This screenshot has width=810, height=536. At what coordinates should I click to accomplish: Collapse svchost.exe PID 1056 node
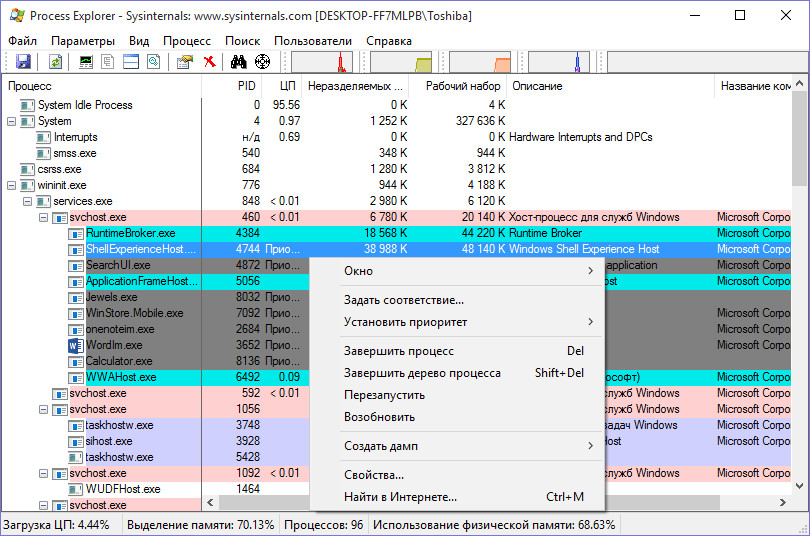point(43,409)
